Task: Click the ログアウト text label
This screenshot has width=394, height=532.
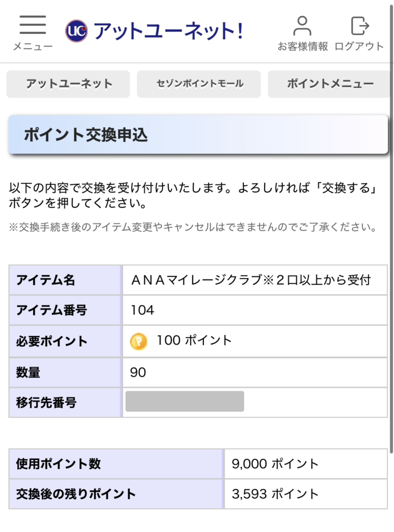Action: [359, 46]
